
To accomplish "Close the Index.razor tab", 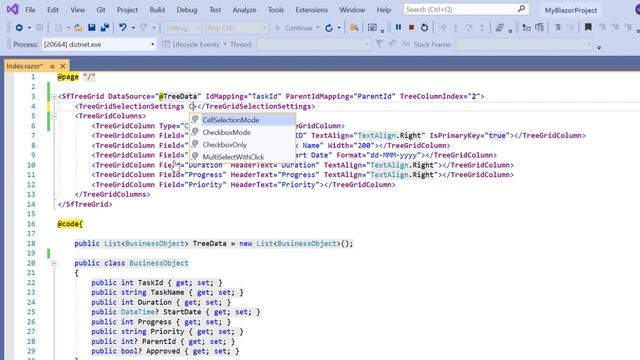I will click(62, 66).
